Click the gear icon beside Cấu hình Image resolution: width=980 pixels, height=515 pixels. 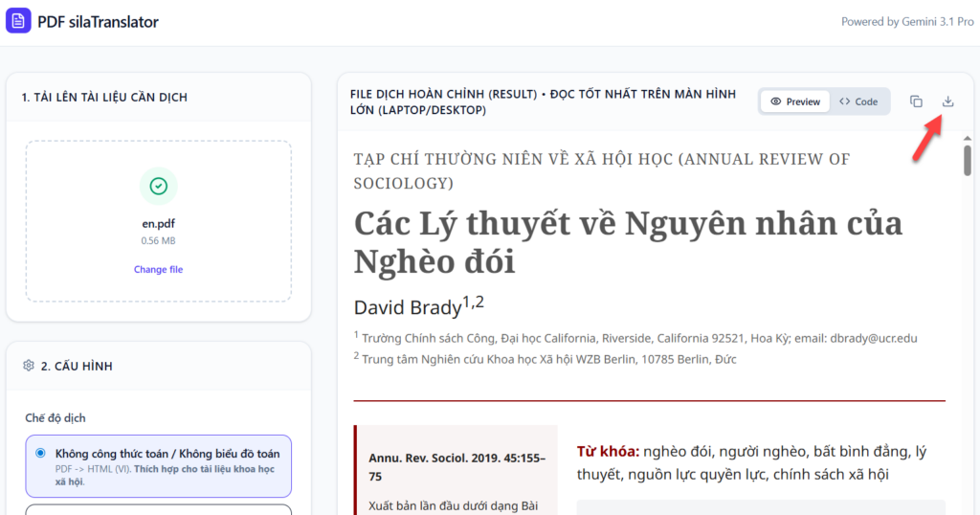click(x=29, y=366)
